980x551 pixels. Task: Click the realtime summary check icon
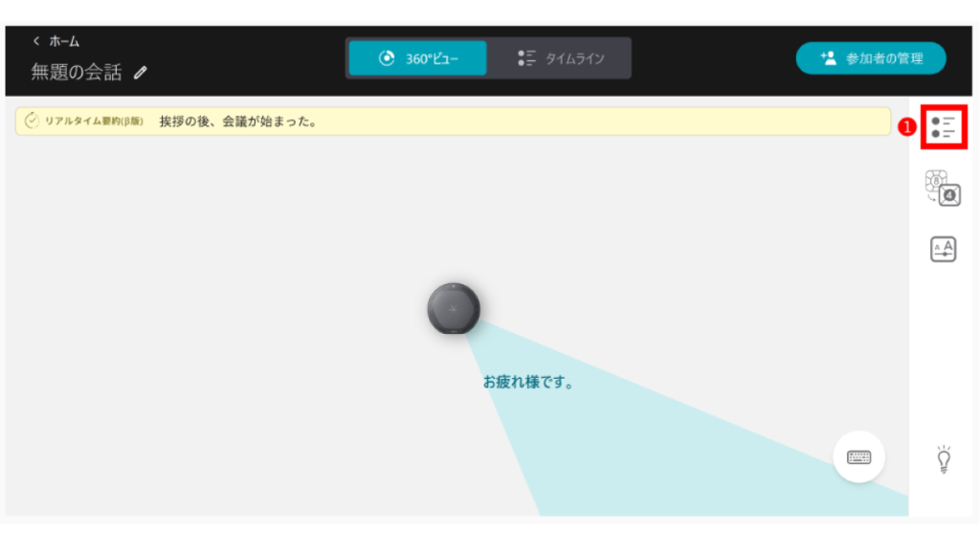[x=32, y=121]
